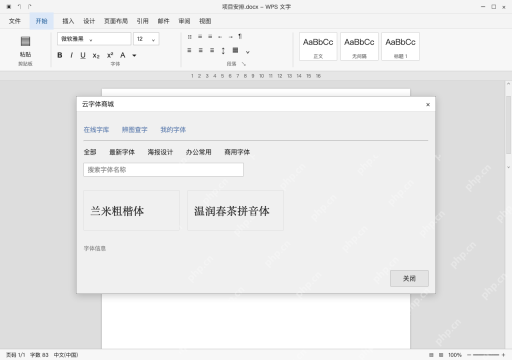Viewport: 512px width, 360px height.
Task: Click the zoom slider track
Action: [x=486, y=355]
